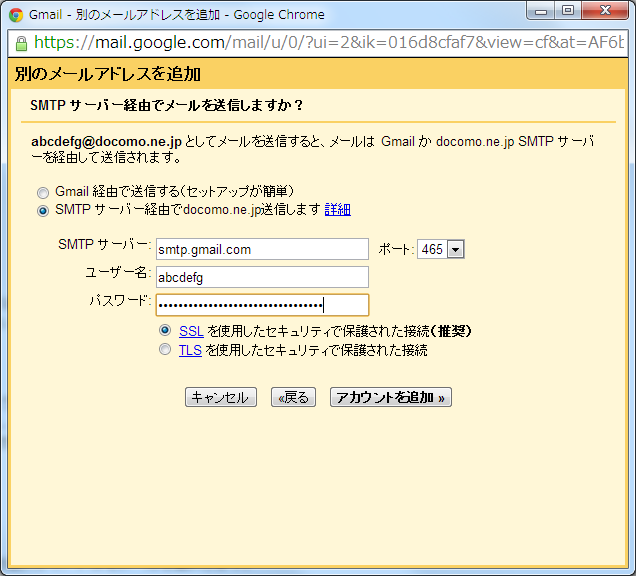Click the ユーザー名 field containing abcdefg
The width and height of the screenshot is (636, 576).
[x=262, y=277]
